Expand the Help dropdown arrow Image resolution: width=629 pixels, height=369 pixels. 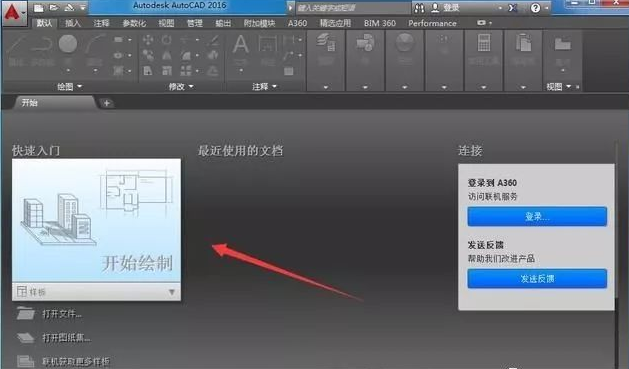546,8
